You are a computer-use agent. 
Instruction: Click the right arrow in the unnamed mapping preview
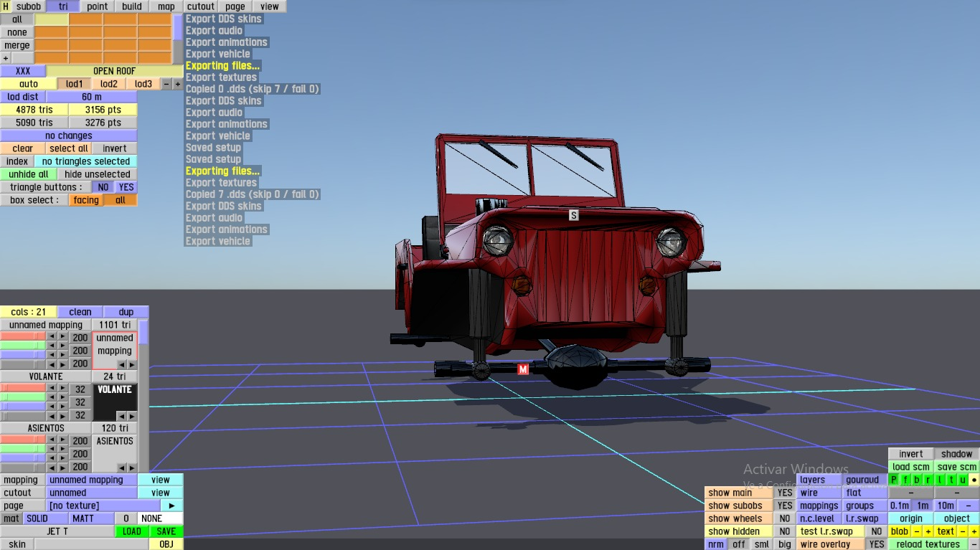point(131,364)
